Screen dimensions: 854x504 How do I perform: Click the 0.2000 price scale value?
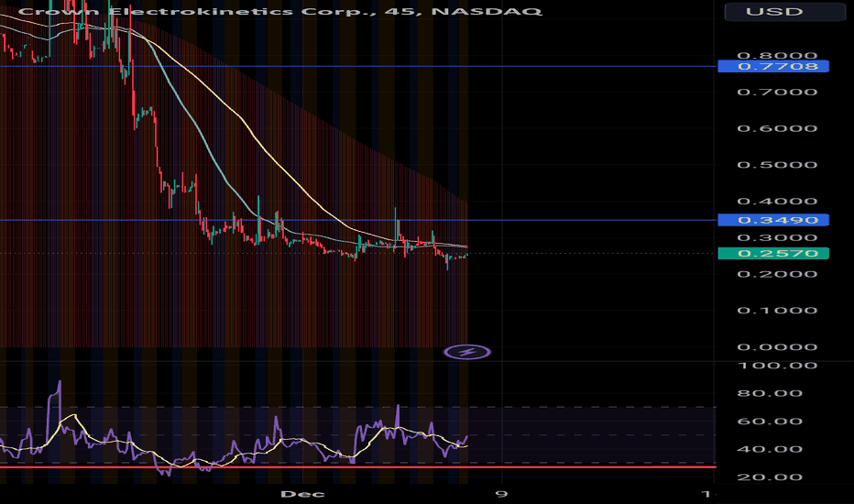tap(777, 274)
